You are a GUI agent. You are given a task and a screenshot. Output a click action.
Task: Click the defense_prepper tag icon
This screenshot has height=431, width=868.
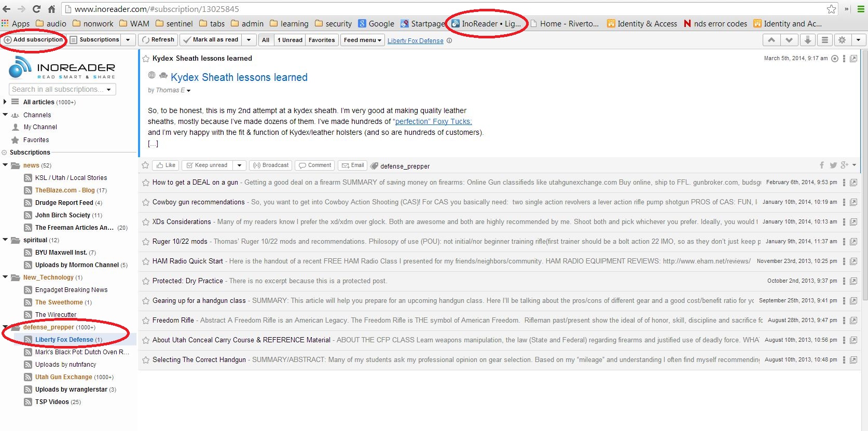(374, 166)
